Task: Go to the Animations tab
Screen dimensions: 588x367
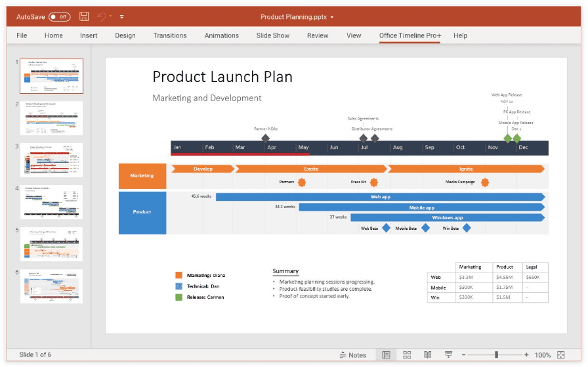Action: pyautogui.click(x=222, y=35)
